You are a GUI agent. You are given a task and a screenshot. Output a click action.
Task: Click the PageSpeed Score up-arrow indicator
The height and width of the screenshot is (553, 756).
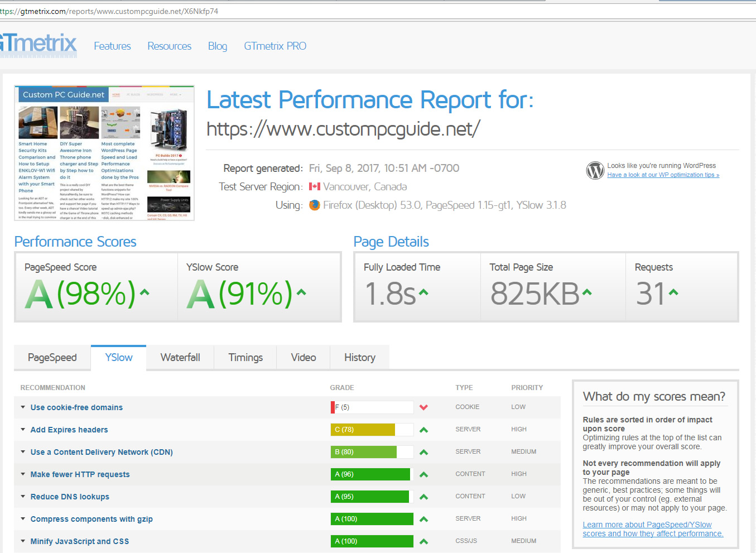point(145,292)
